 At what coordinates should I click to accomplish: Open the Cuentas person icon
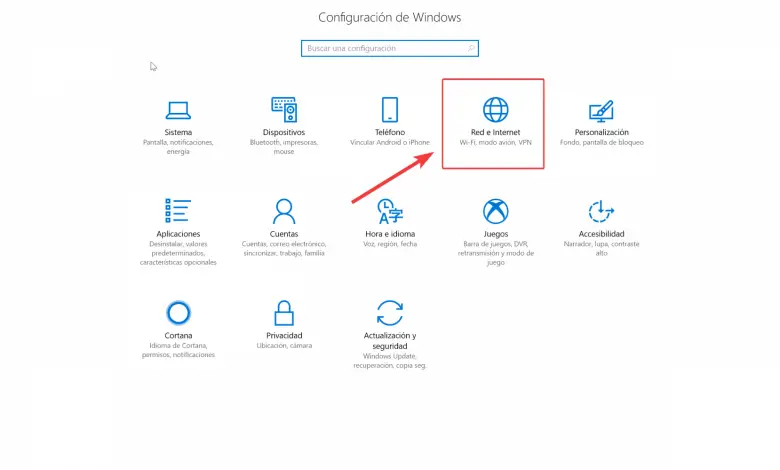[x=284, y=211]
